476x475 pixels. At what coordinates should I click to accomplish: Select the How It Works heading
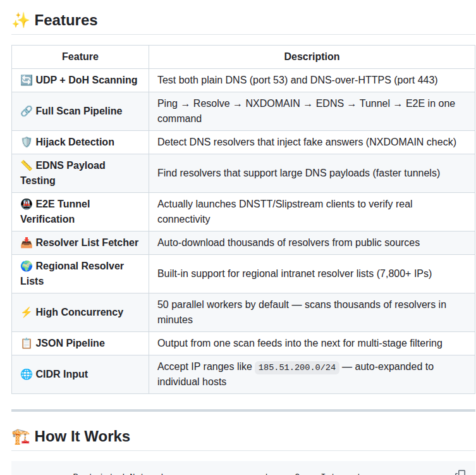82,436
